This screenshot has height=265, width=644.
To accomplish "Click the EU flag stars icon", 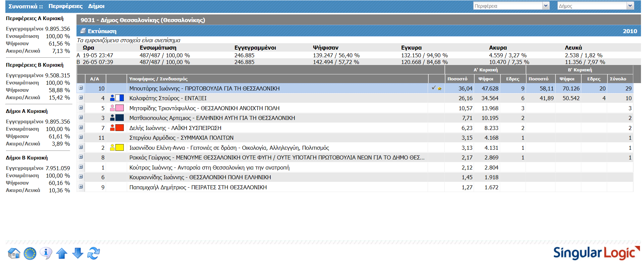I will (x=30, y=253).
